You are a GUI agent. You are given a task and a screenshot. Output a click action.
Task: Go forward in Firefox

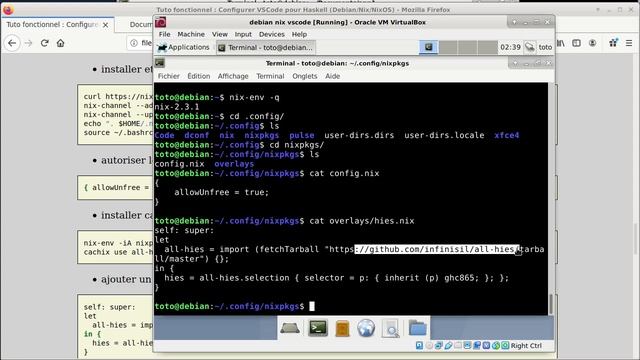pyautogui.click(x=28, y=43)
